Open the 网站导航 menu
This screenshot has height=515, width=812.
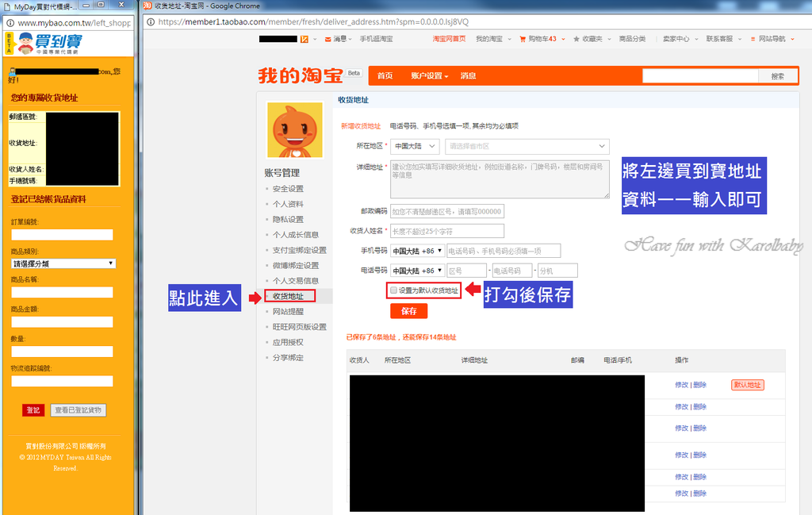tap(772, 39)
